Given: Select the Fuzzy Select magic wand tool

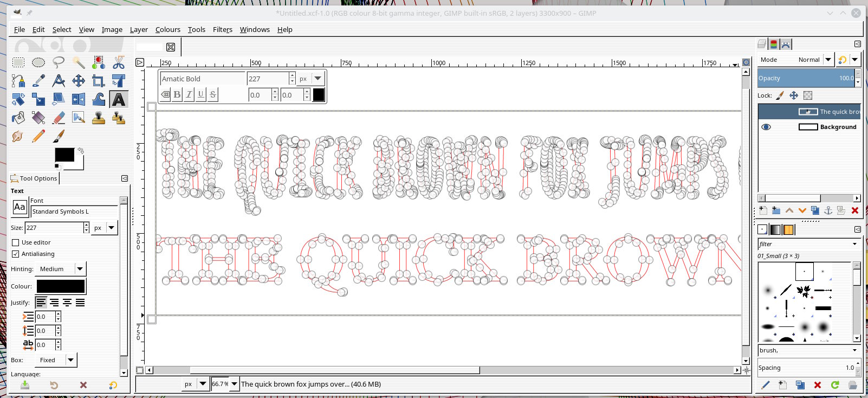Looking at the screenshot, I should click(79, 62).
